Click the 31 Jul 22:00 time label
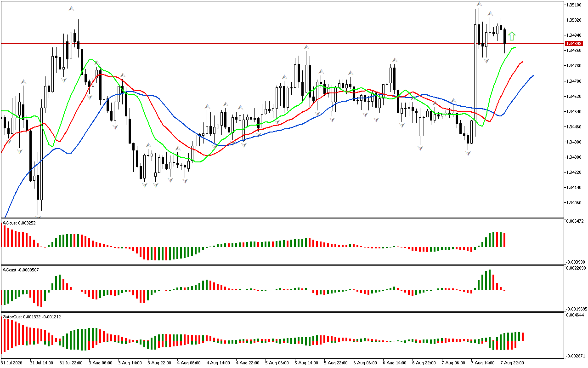Viewport: 588px width, 368px height. (71, 362)
